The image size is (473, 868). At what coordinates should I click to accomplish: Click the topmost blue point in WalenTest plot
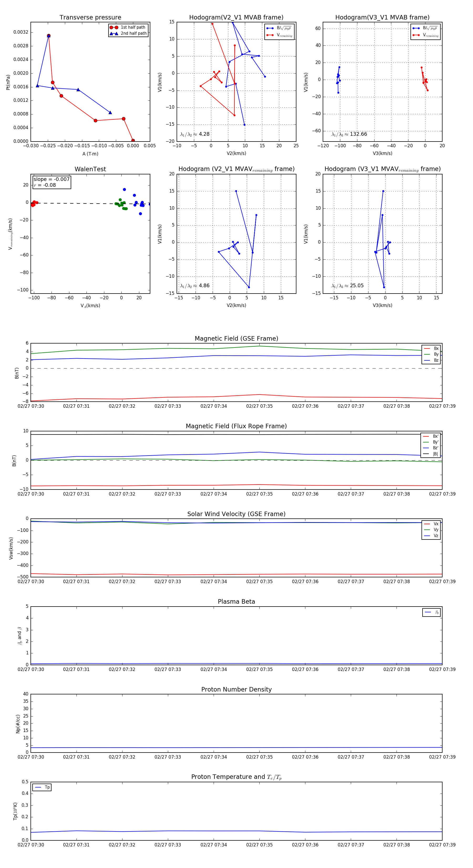[124, 190]
